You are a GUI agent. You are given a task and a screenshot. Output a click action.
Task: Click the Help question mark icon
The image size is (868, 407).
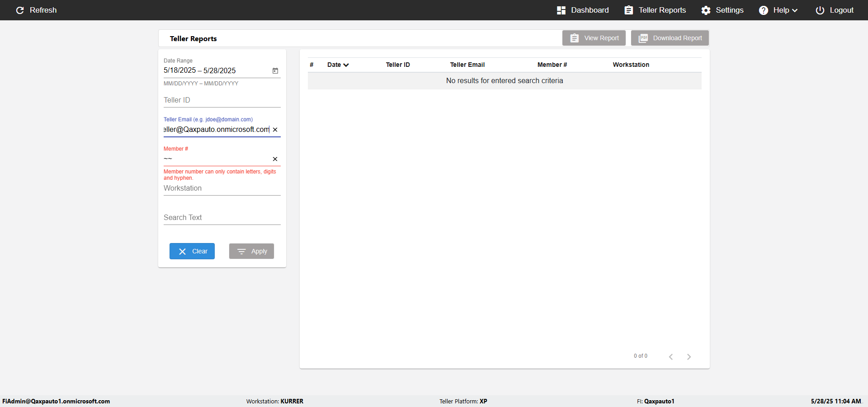pos(764,10)
